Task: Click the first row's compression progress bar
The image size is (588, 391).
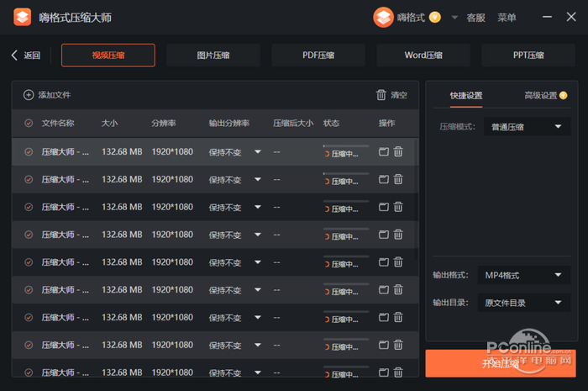Action: (346, 145)
